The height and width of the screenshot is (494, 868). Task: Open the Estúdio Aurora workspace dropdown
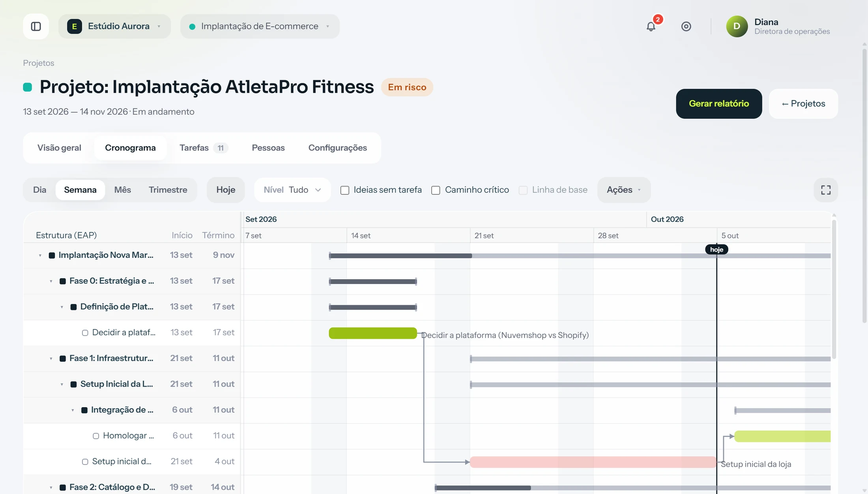point(114,26)
